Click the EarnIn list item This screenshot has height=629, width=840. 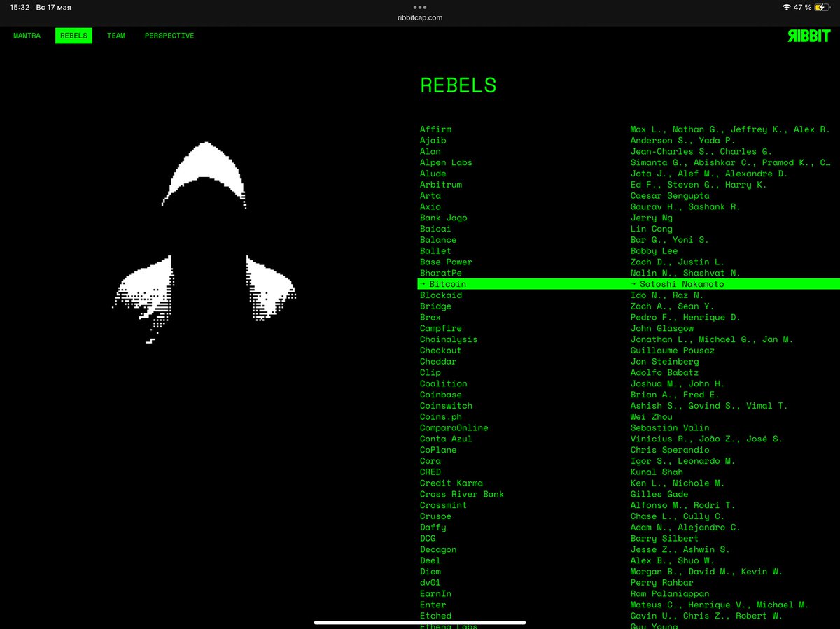pyautogui.click(x=435, y=594)
